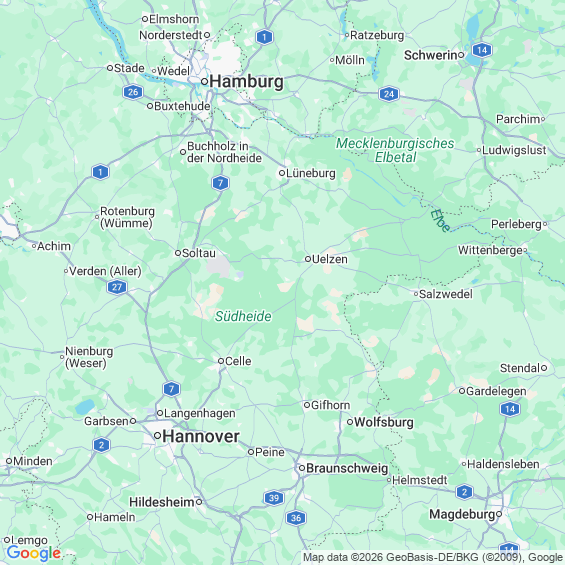Click the A27 highway shield near Verden
The height and width of the screenshot is (565, 565).
click(117, 287)
